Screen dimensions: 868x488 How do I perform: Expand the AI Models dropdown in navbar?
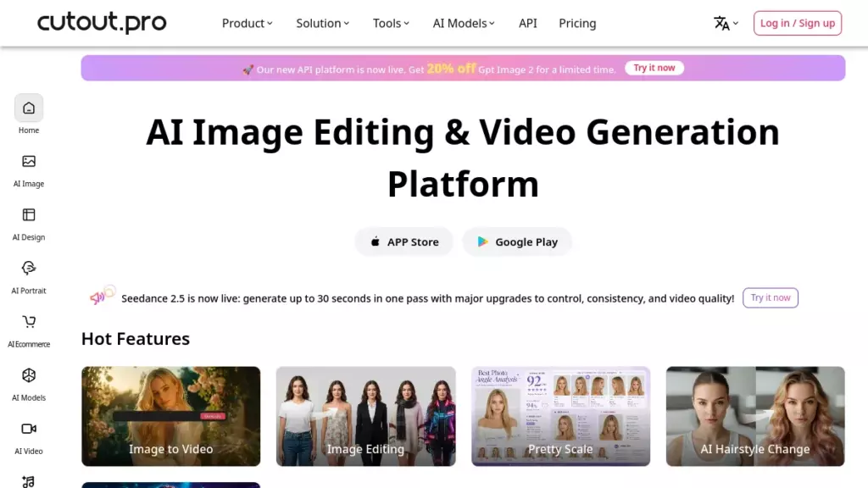coord(464,23)
